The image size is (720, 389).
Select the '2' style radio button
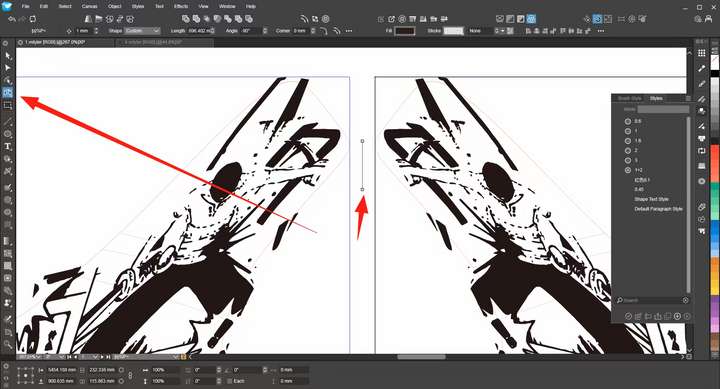click(x=628, y=151)
